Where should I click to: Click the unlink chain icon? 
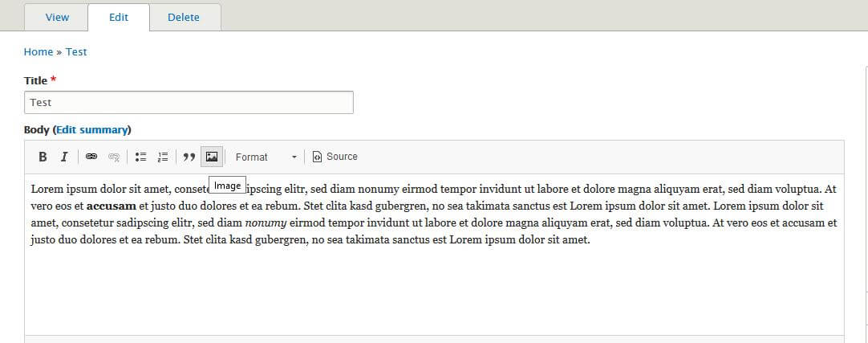click(114, 157)
